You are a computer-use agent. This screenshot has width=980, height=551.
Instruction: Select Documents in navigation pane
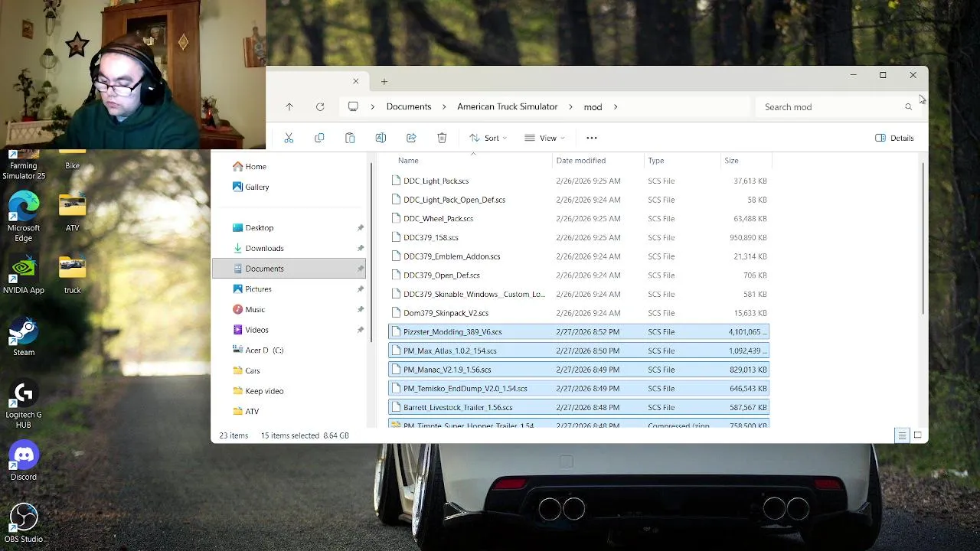click(x=289, y=269)
